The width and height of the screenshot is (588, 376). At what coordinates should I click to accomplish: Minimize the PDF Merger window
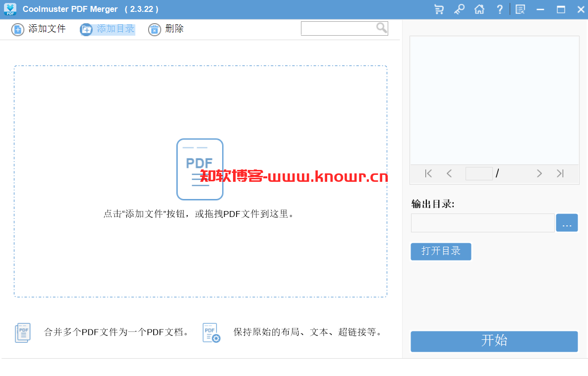pos(540,9)
